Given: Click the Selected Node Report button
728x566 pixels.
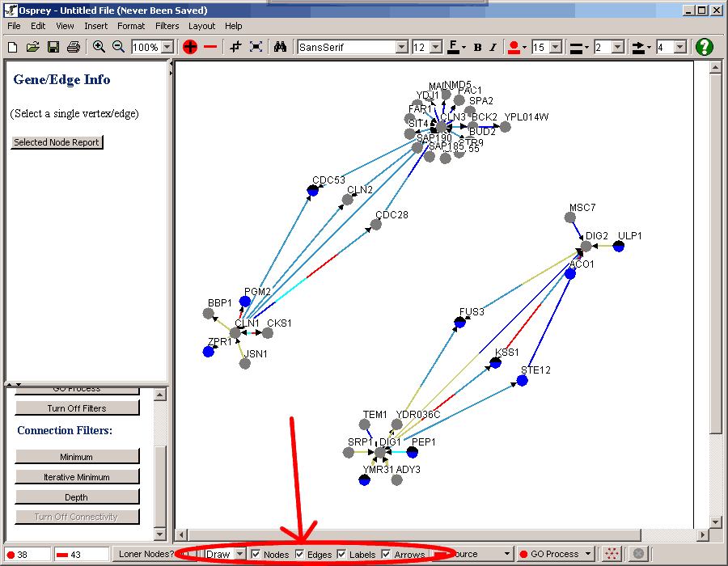Looking at the screenshot, I should pyautogui.click(x=57, y=142).
